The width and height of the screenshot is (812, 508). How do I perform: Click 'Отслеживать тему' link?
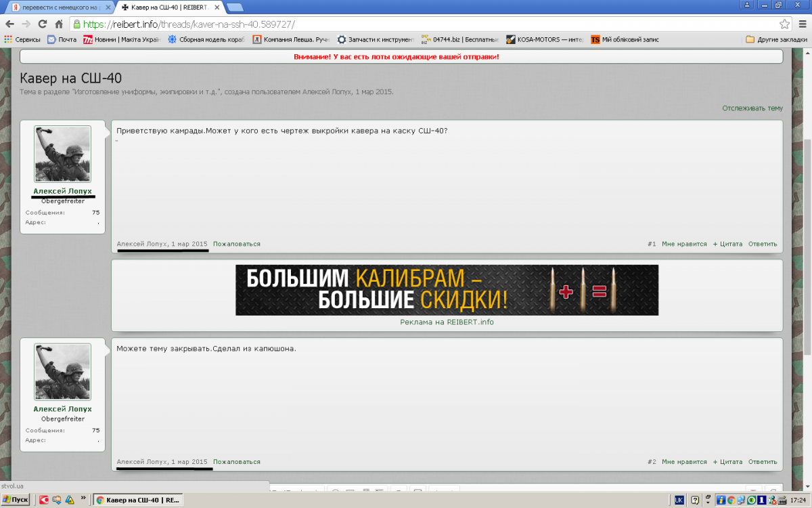(x=752, y=108)
